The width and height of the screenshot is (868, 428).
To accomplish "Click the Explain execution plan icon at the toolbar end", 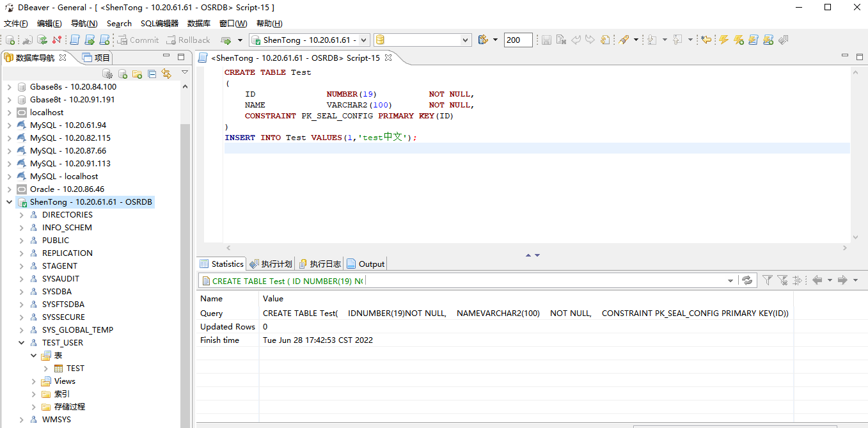I will tap(782, 40).
